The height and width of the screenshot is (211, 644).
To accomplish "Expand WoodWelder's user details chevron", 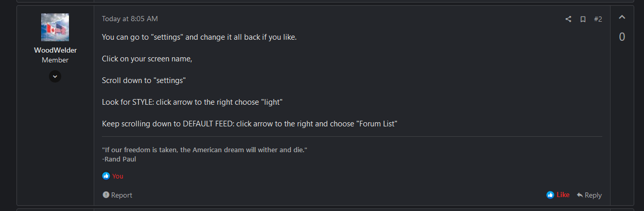I will coord(55,76).
